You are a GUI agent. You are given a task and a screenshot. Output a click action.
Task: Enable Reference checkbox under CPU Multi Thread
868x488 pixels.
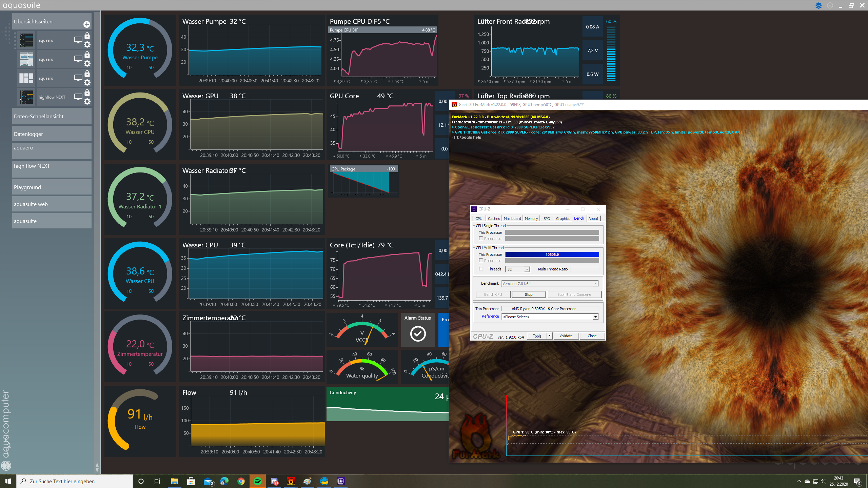click(x=481, y=261)
